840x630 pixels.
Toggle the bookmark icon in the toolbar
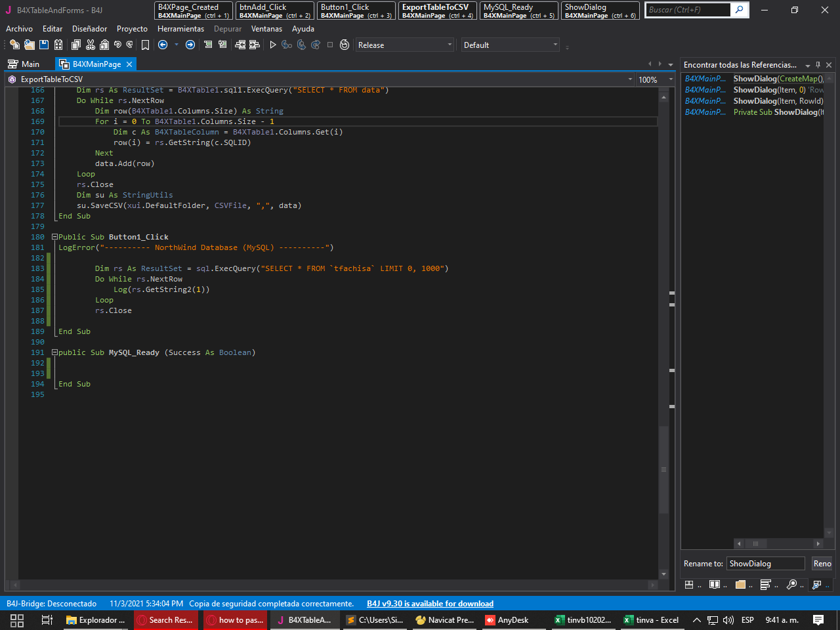[145, 45]
